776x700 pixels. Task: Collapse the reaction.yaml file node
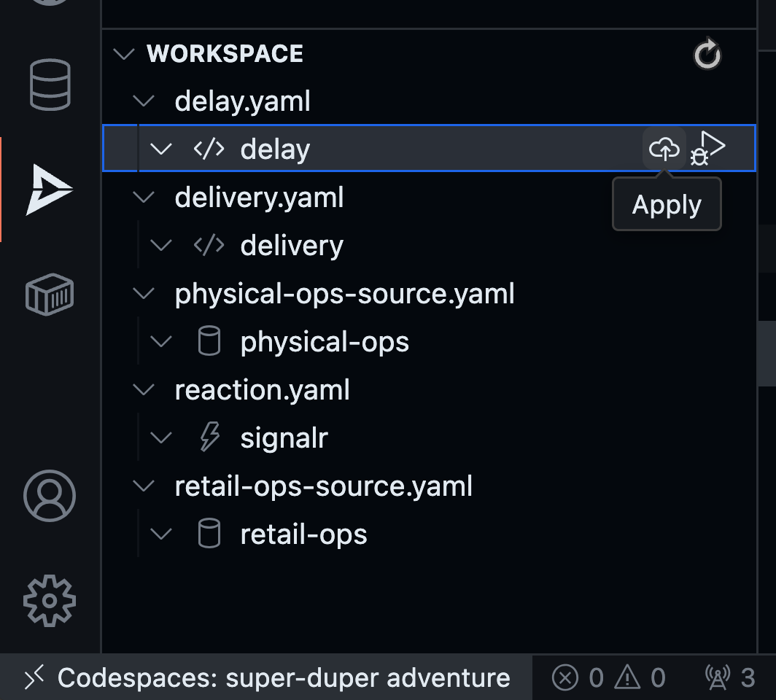click(145, 389)
